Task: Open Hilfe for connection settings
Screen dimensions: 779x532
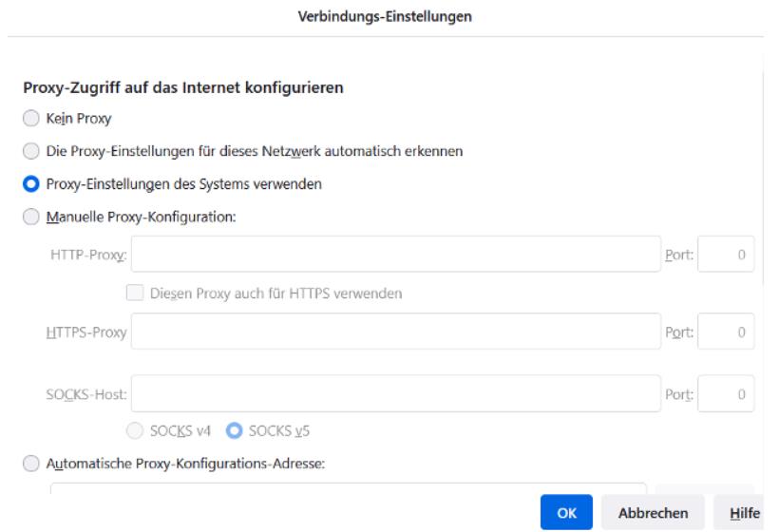Action: click(x=745, y=512)
